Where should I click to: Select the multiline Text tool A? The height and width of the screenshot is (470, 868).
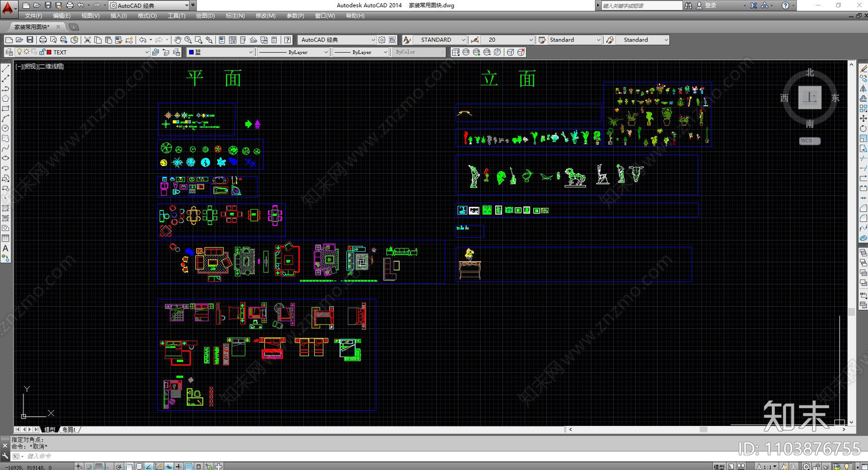(x=5, y=249)
